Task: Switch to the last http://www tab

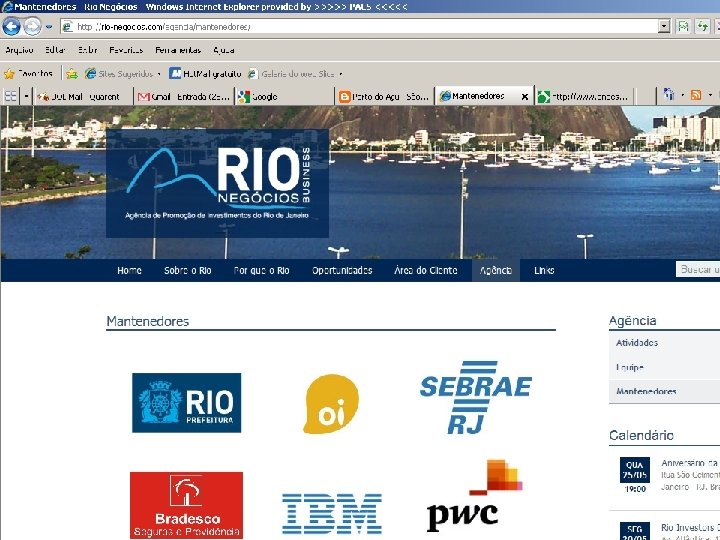Action: (585, 96)
